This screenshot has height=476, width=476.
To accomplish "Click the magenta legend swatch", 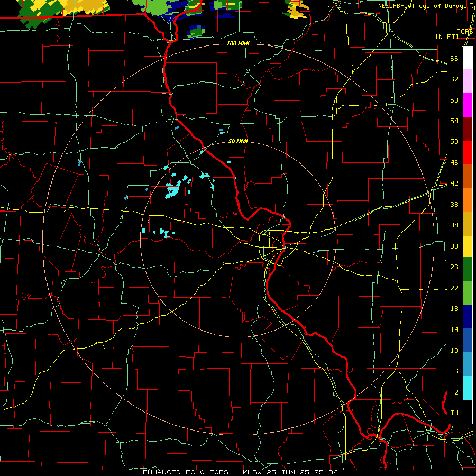I will click(x=467, y=105).
